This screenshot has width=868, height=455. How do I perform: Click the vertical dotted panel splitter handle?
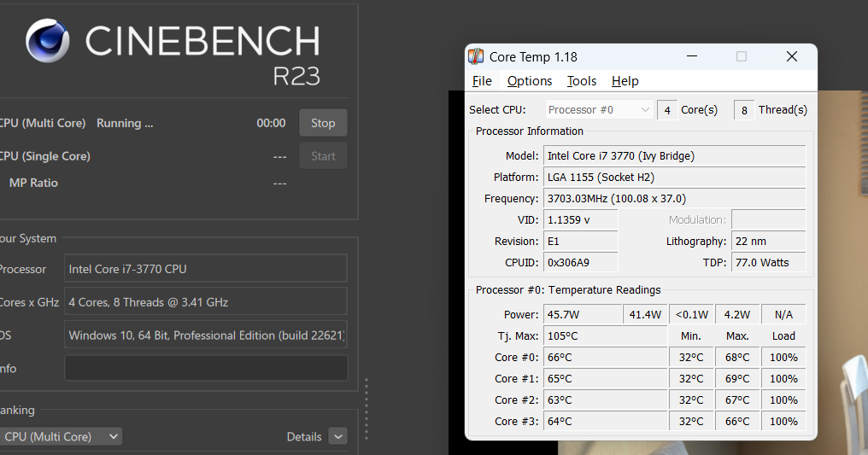coord(366,409)
